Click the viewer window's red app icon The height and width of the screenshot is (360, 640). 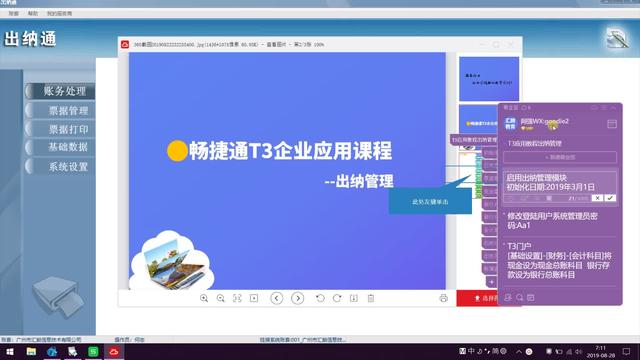[x=125, y=44]
